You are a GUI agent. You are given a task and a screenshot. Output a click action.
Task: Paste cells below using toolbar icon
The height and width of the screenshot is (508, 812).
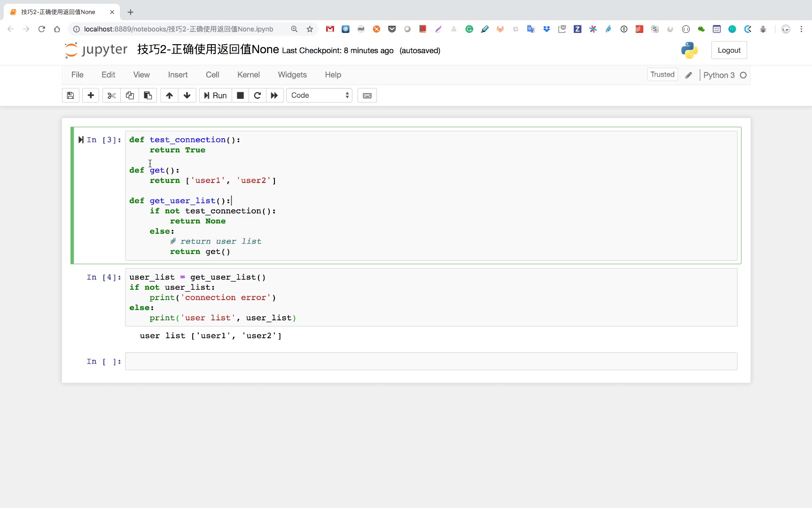point(148,95)
